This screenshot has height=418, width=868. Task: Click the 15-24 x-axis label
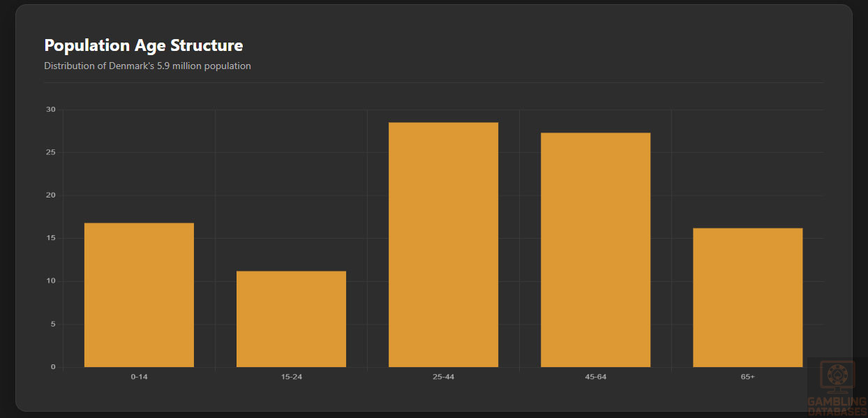(291, 377)
